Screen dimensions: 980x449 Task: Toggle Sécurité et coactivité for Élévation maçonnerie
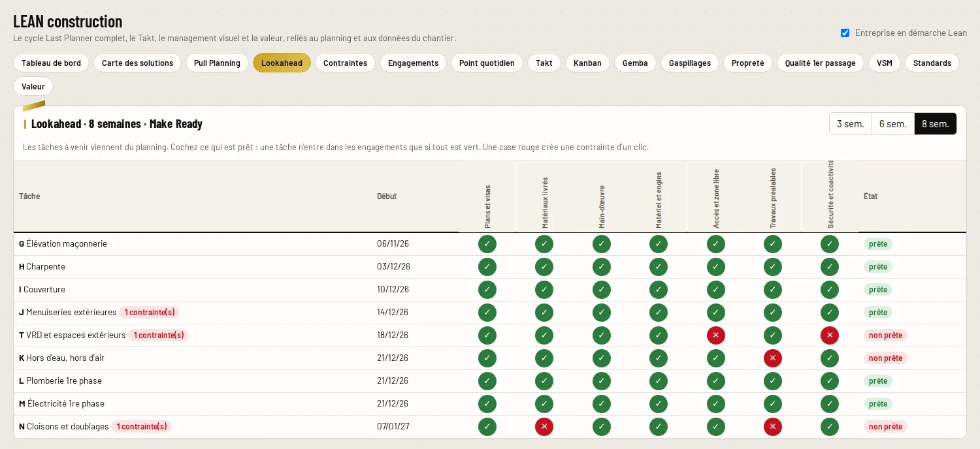click(830, 244)
